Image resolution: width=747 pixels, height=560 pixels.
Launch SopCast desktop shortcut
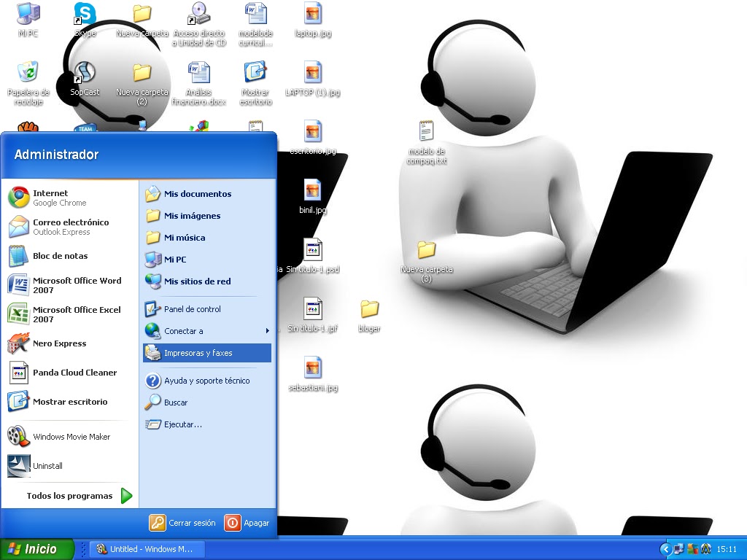click(x=85, y=78)
